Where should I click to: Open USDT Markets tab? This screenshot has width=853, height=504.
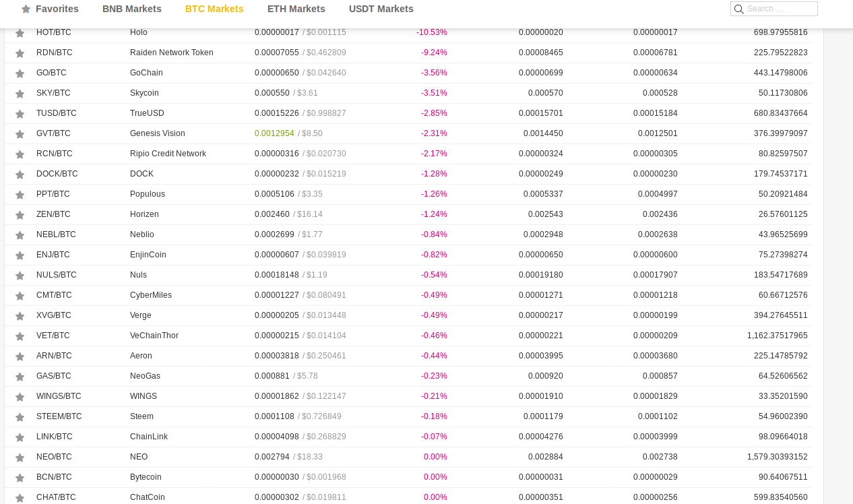click(x=381, y=9)
